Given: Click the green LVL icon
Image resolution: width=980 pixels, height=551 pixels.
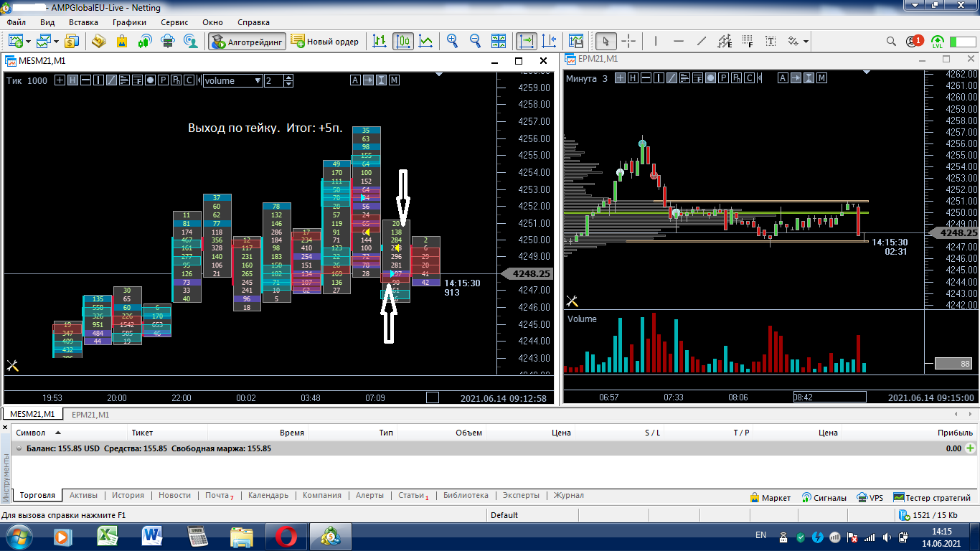Looking at the screenshot, I should [938, 41].
